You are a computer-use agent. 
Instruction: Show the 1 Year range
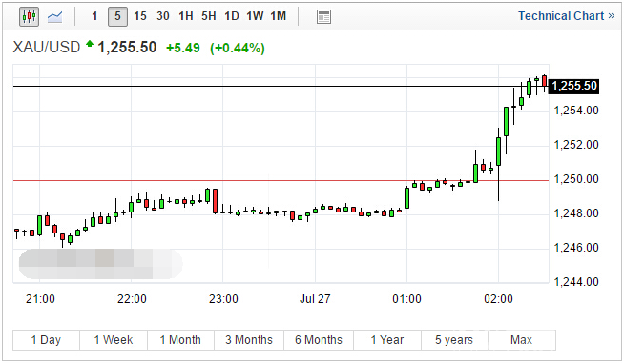tap(387, 340)
